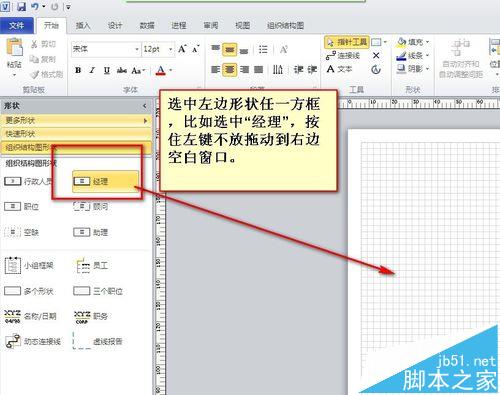Select the 职位 position shape
The height and width of the screenshot is (395, 500).
pos(21,207)
